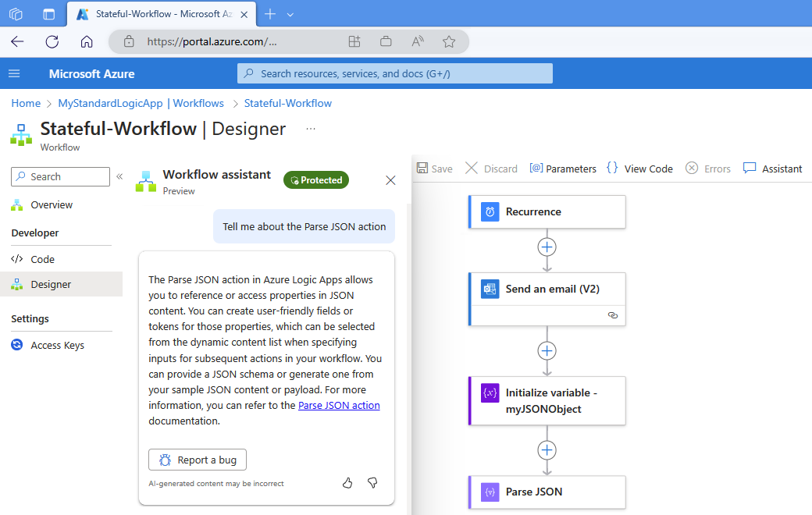Image resolution: width=812 pixels, height=515 pixels.
Task: Close the Stateful-Workflow browser tab
Action: 244,15
